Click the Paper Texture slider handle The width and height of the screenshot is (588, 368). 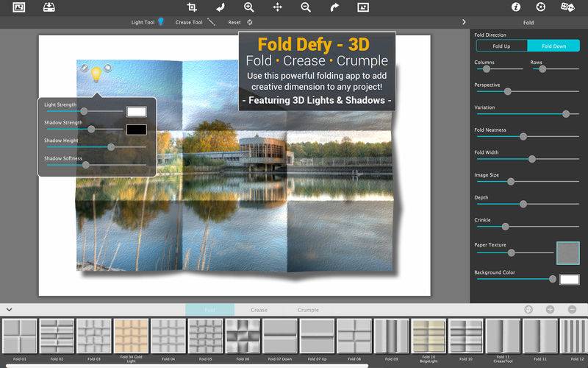click(511, 253)
